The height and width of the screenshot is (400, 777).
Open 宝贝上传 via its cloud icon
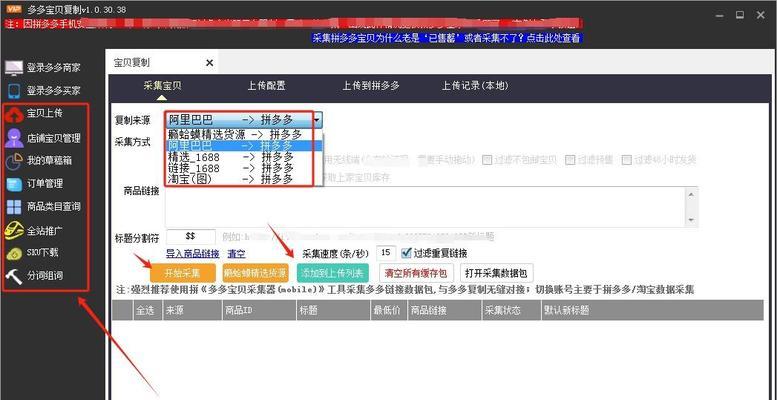click(x=14, y=114)
